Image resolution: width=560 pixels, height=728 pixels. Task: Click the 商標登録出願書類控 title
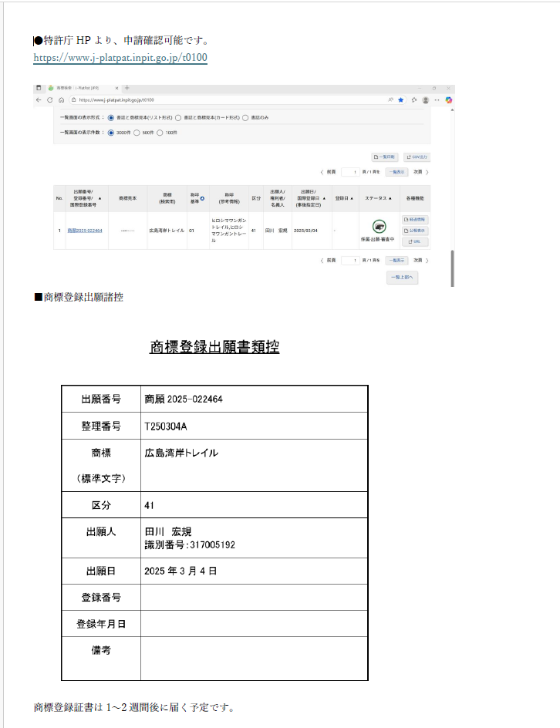214,347
